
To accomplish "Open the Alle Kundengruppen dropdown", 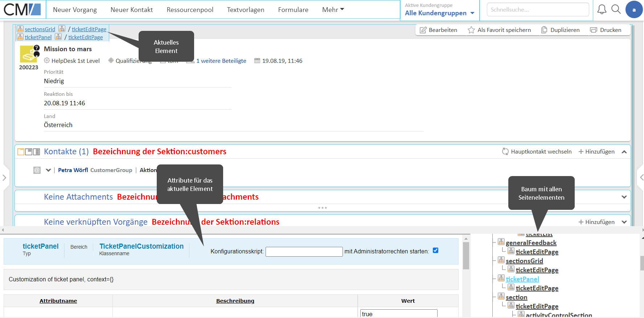I will [439, 13].
